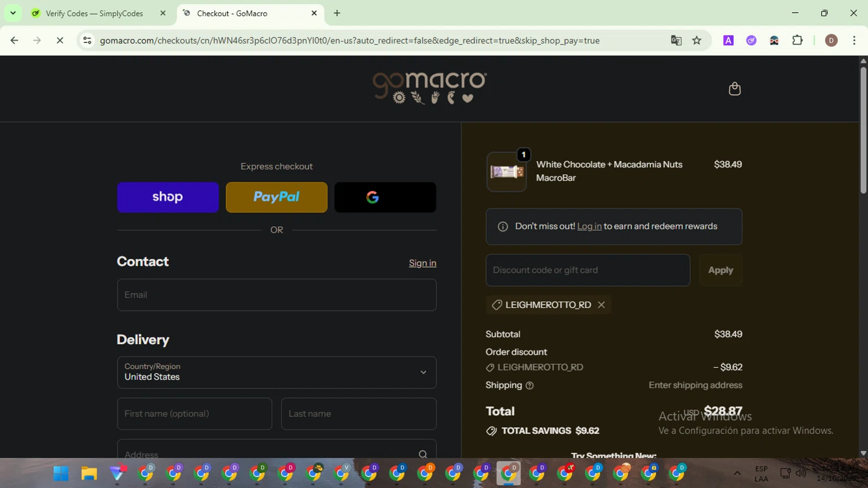868x488 pixels.
Task: Open the volume control in system tray
Action: click(801, 474)
